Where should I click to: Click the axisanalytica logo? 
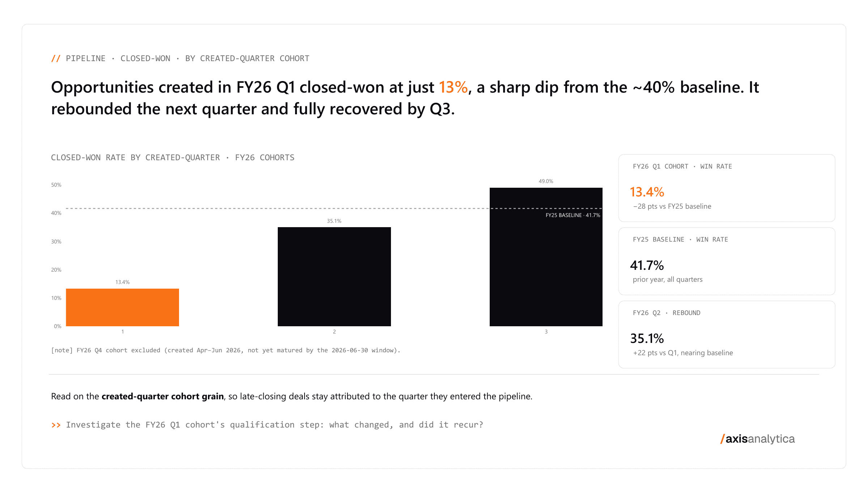pos(757,439)
